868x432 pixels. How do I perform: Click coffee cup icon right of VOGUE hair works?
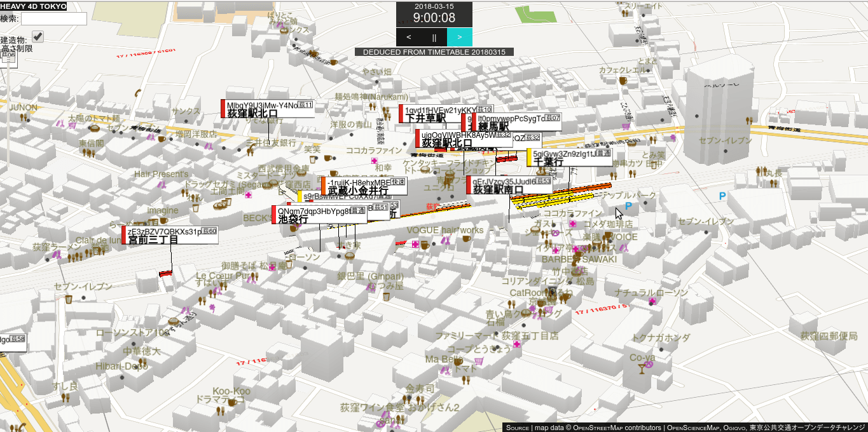pos(467,239)
